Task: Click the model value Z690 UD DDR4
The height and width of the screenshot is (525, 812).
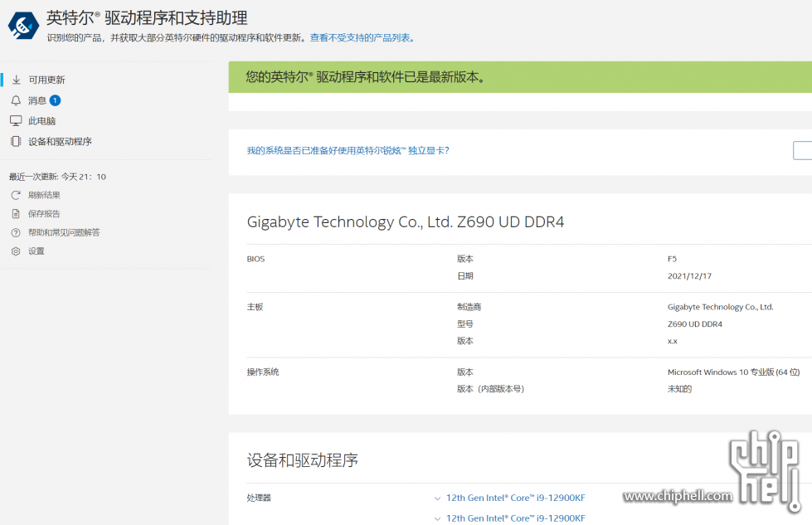Action: 694,324
